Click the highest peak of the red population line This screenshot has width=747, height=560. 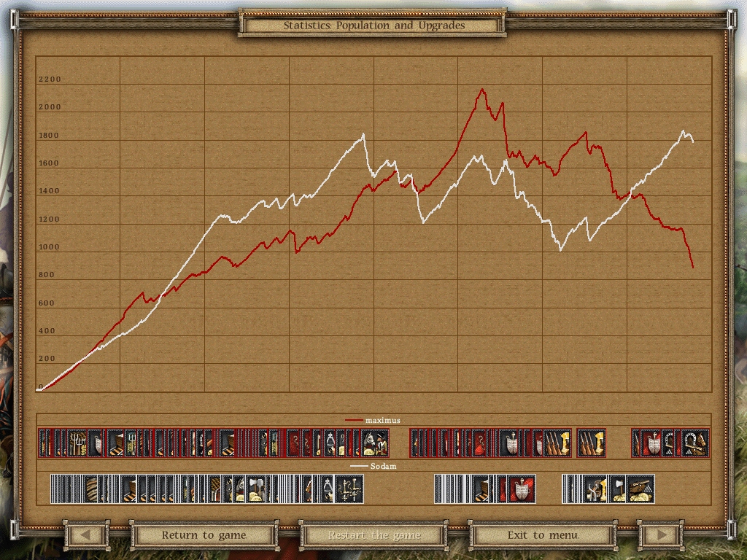click(483, 90)
